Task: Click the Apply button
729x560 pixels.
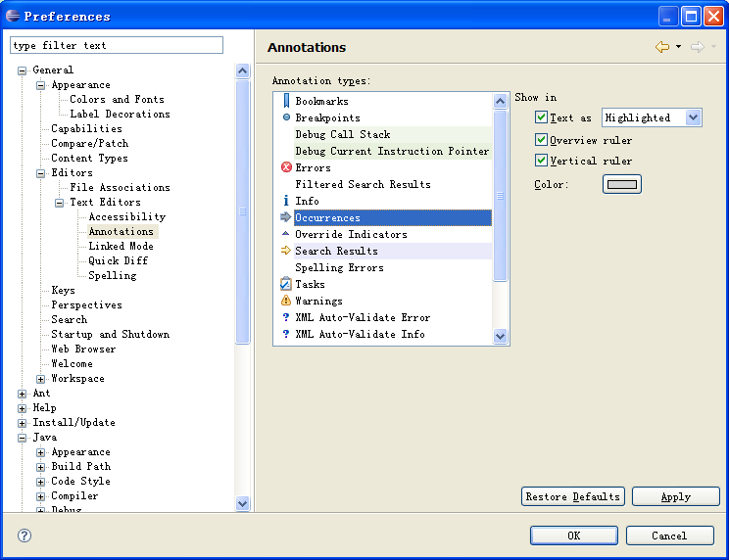Action: pos(676,496)
